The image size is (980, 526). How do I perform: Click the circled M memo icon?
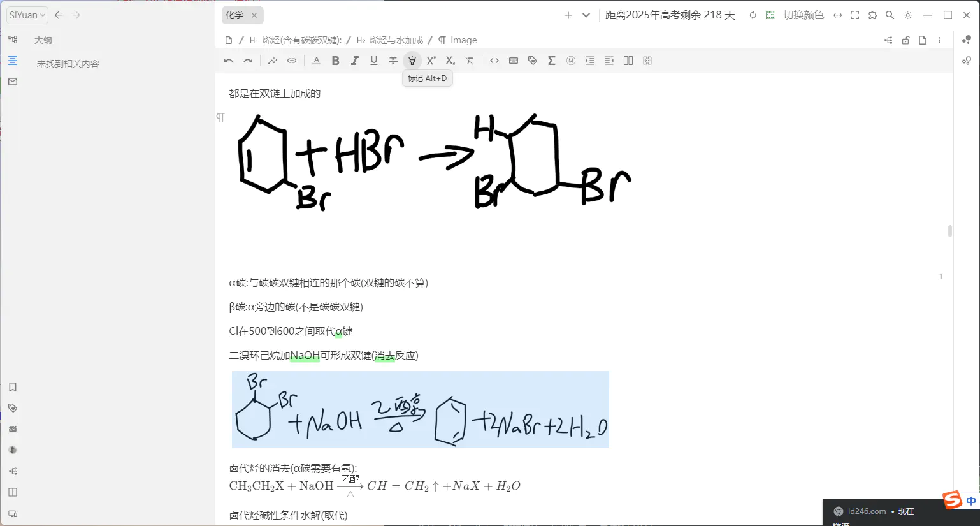coord(571,61)
